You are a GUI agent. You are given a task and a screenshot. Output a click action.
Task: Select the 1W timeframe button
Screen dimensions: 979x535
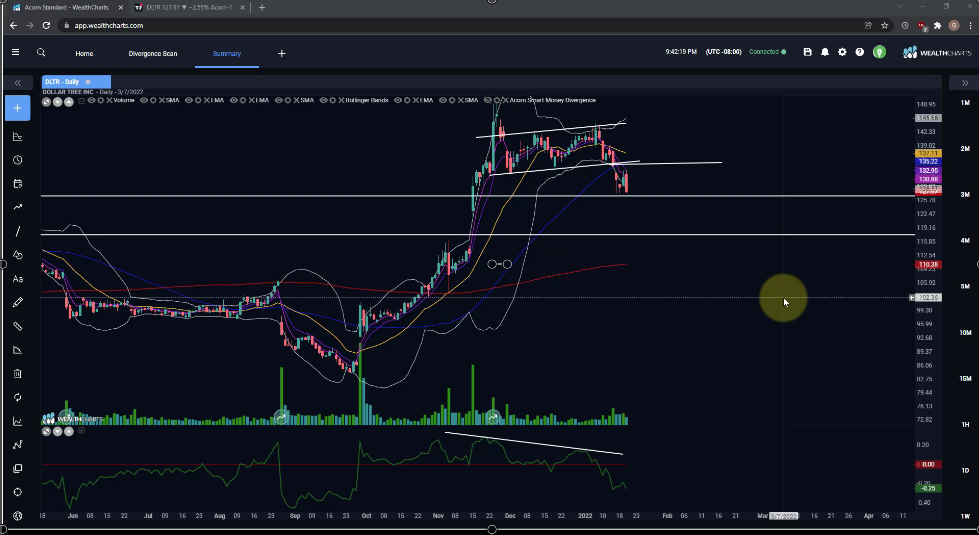coord(965,516)
